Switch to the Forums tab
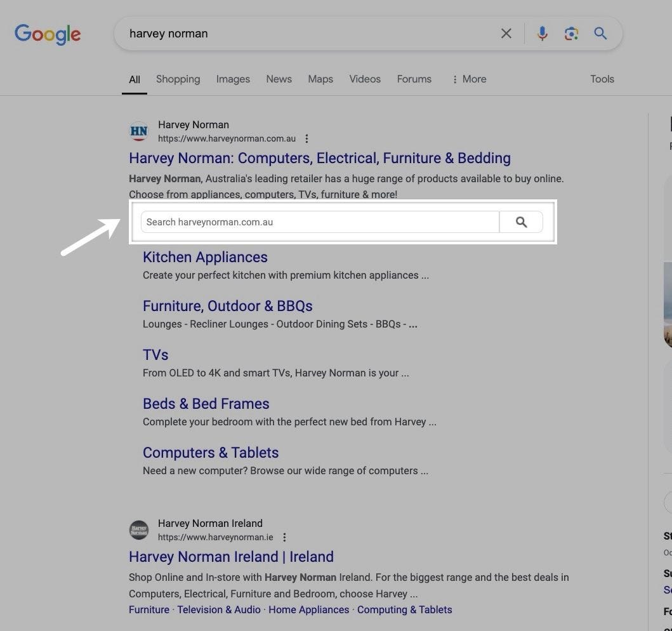Image resolution: width=672 pixels, height=631 pixels. pos(414,79)
